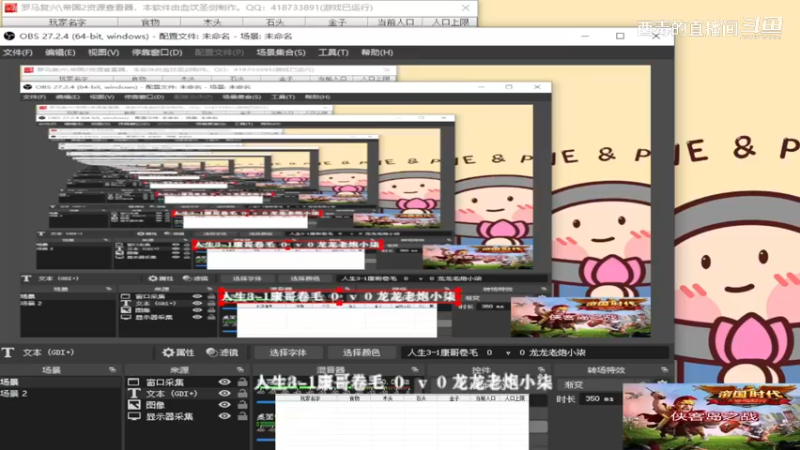Select the game banner image in preview
This screenshot has height=450, width=800.
[x=581, y=316]
